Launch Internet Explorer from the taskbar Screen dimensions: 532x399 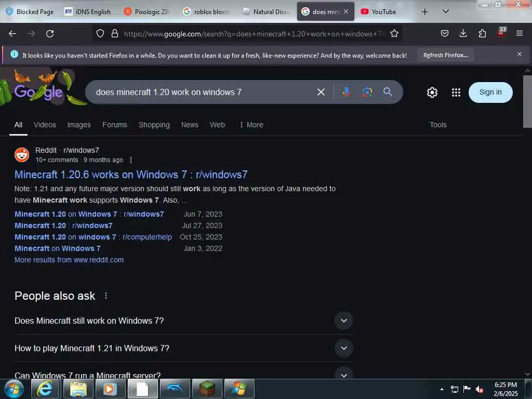tap(45, 389)
